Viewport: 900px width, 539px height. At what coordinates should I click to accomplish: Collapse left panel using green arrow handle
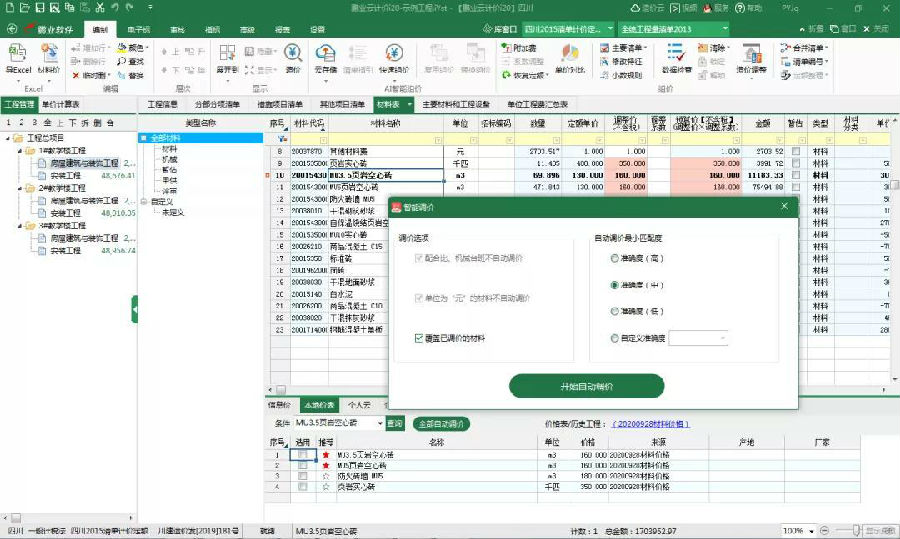pos(134,311)
